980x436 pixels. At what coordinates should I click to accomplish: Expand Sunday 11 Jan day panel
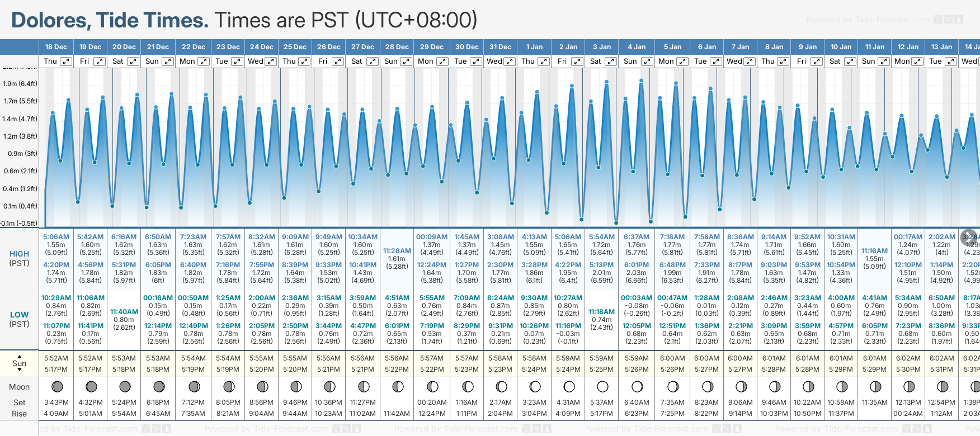coord(884,61)
